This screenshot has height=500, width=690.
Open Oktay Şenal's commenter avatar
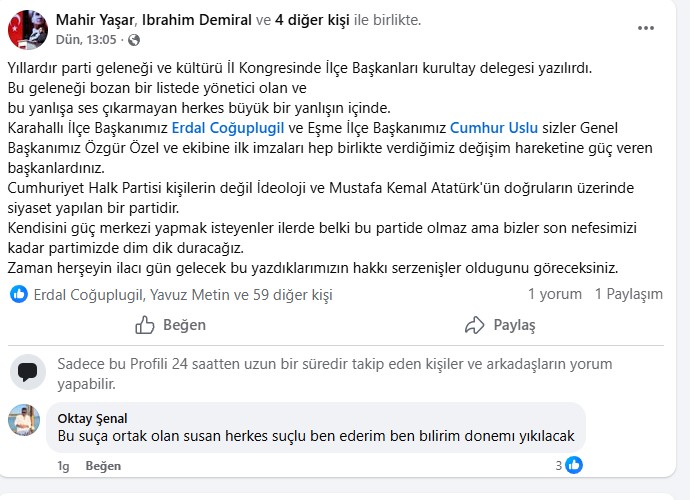(x=24, y=420)
